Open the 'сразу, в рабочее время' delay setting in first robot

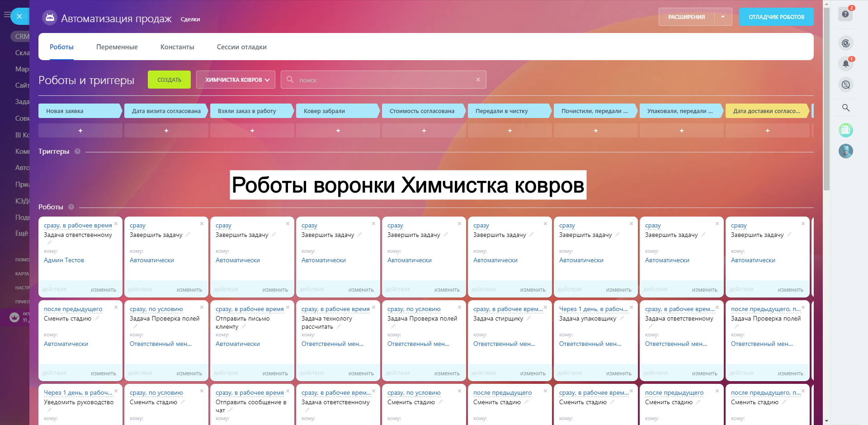(x=78, y=225)
